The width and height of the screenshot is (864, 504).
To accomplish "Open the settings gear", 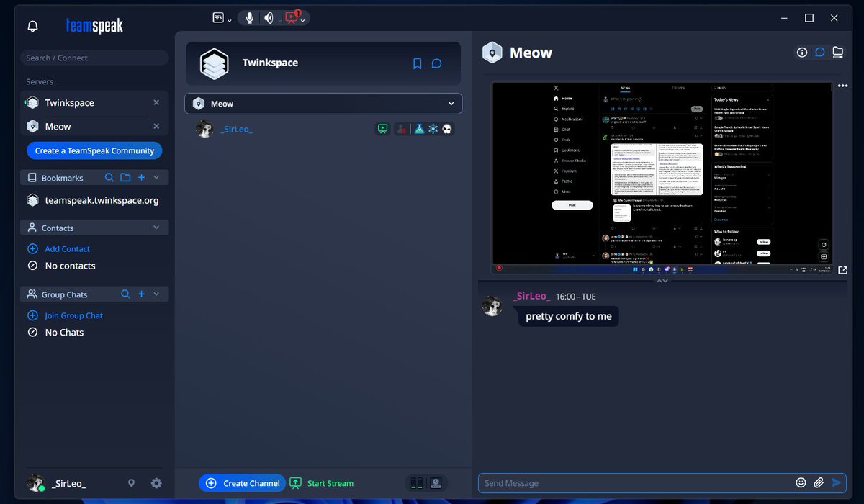I will pos(156,483).
